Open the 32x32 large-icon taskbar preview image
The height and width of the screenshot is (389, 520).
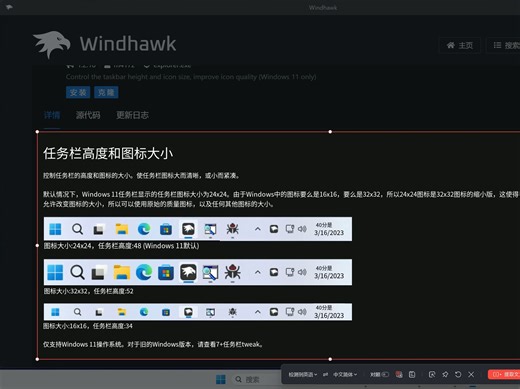pos(198,272)
